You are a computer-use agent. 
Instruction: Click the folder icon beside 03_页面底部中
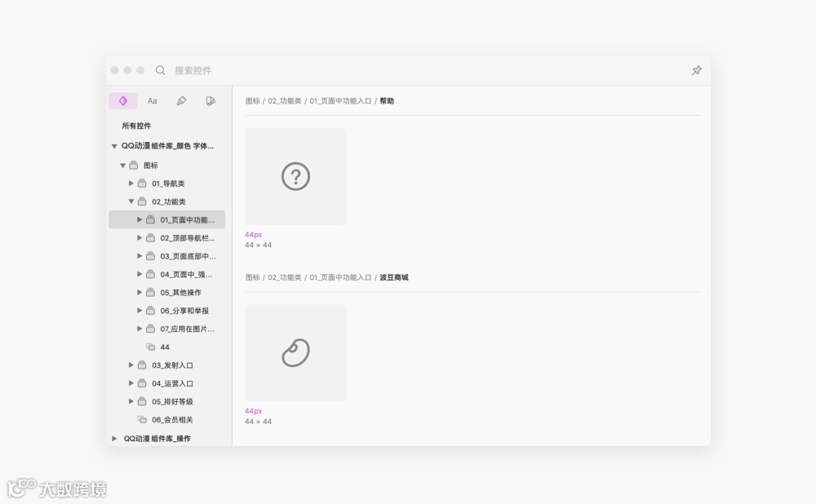150,256
